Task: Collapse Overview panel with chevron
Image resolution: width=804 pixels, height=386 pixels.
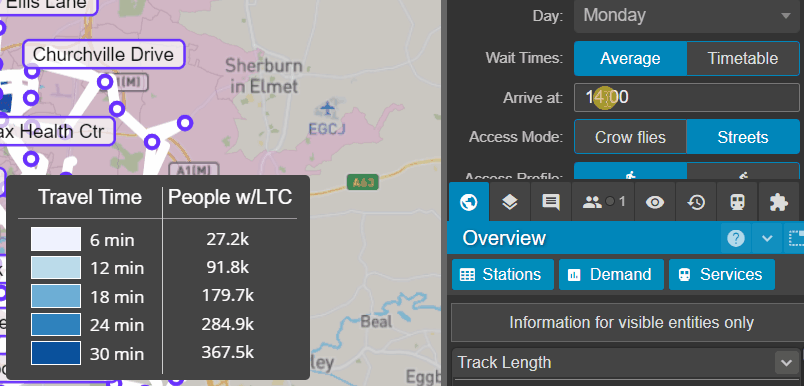Action: click(767, 238)
